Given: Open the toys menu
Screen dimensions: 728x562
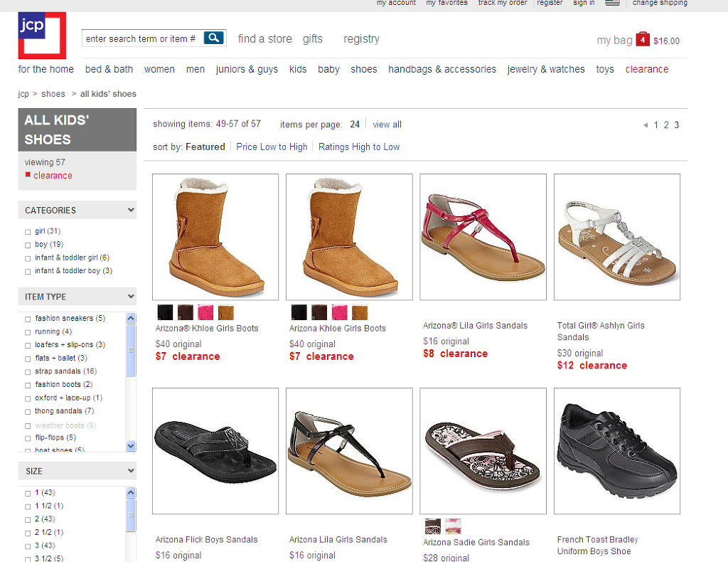Looking at the screenshot, I should pyautogui.click(x=605, y=69).
